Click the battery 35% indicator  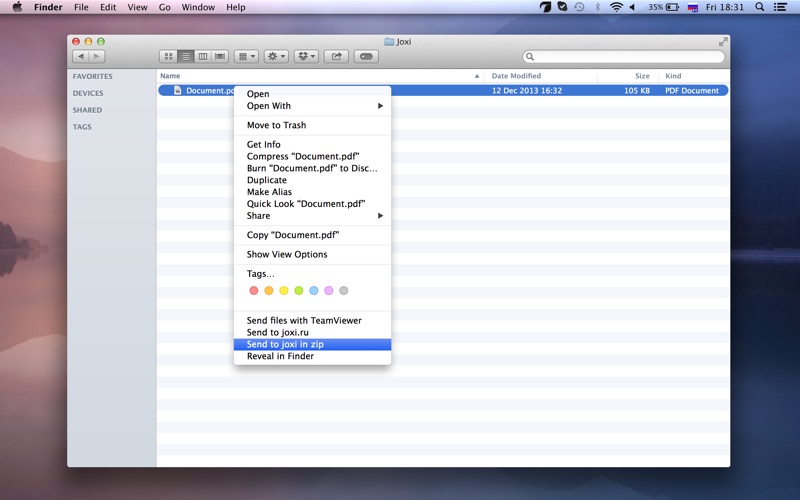[x=663, y=7]
